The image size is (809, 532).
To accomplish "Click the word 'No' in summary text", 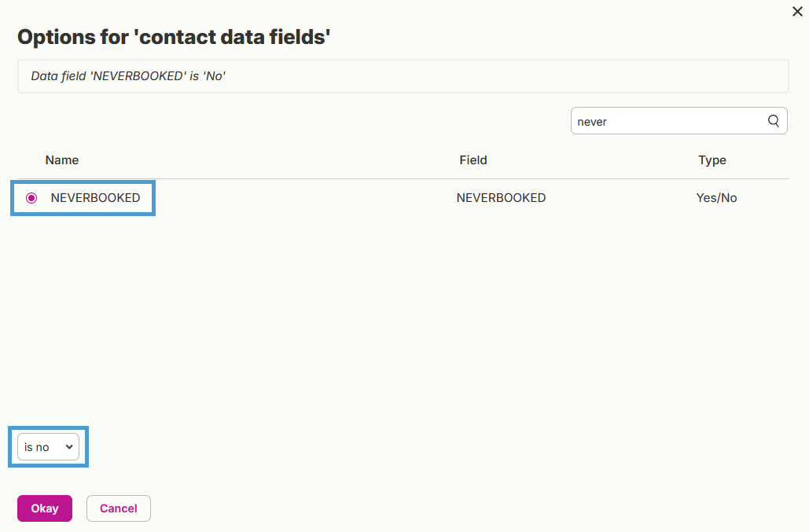I will [214, 76].
